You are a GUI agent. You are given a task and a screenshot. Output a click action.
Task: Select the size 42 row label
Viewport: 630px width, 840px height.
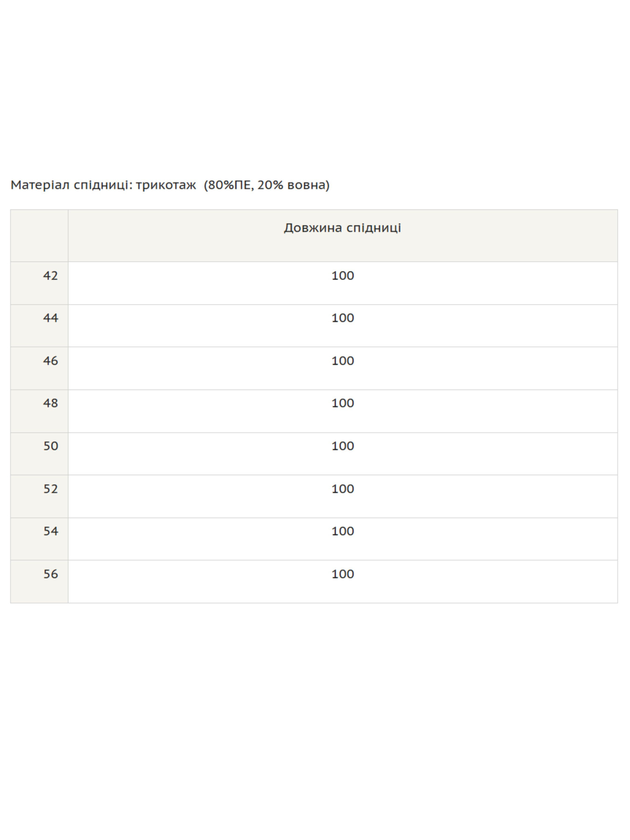(x=50, y=276)
